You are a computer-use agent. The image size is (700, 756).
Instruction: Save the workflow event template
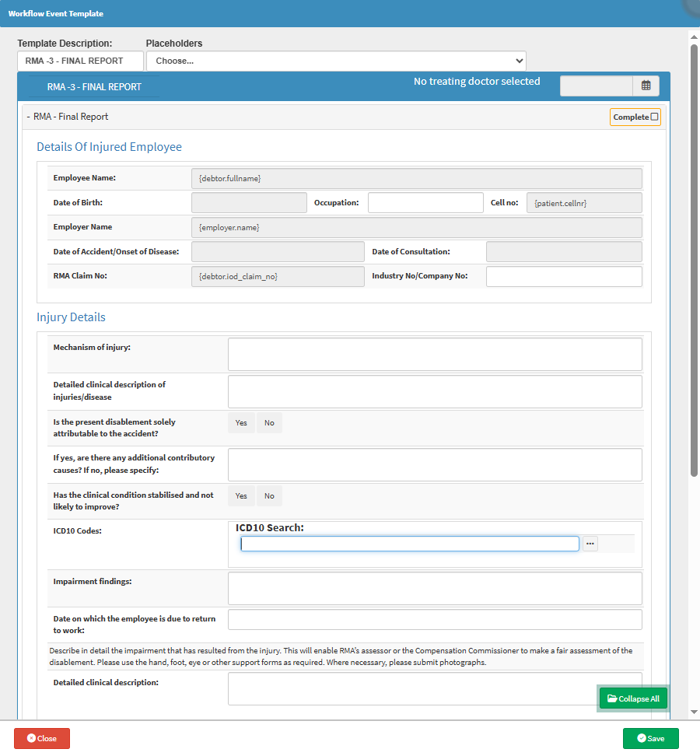(650, 738)
